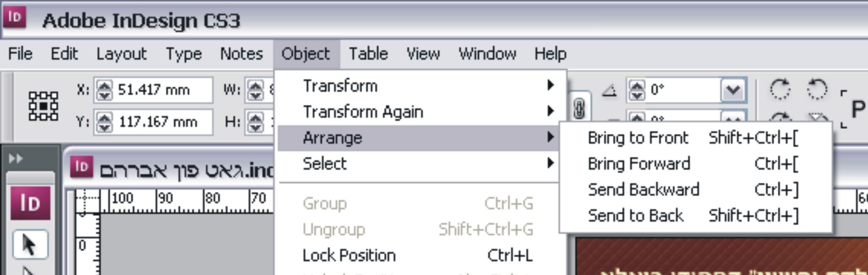Click the InDesign logo in the tools panel
This screenshot has height=275, width=868.
[x=30, y=203]
